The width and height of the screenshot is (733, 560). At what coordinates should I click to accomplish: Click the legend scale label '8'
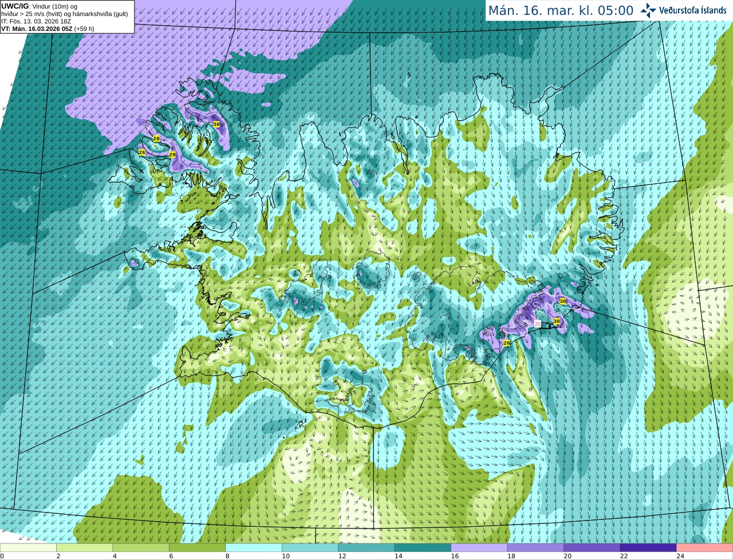pos(227,556)
